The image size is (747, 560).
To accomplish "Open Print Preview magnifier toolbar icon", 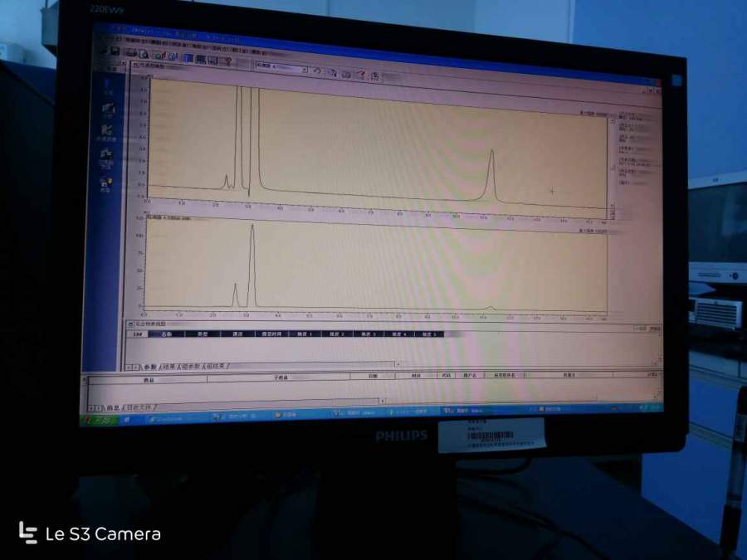I will (144, 54).
